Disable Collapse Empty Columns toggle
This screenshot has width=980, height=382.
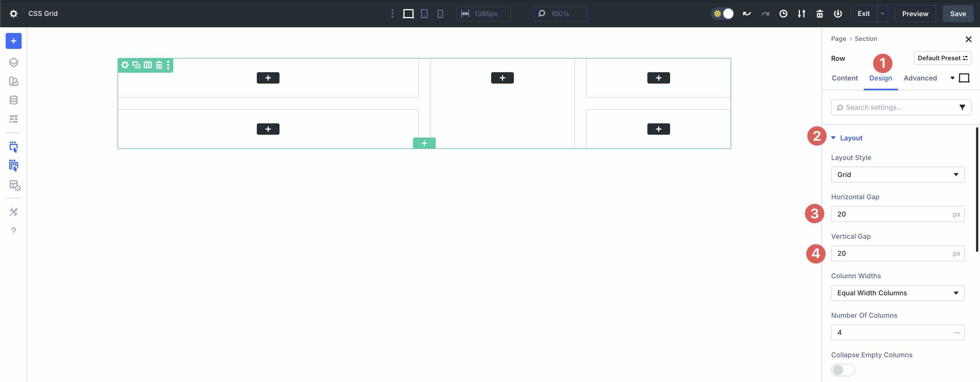coord(842,369)
